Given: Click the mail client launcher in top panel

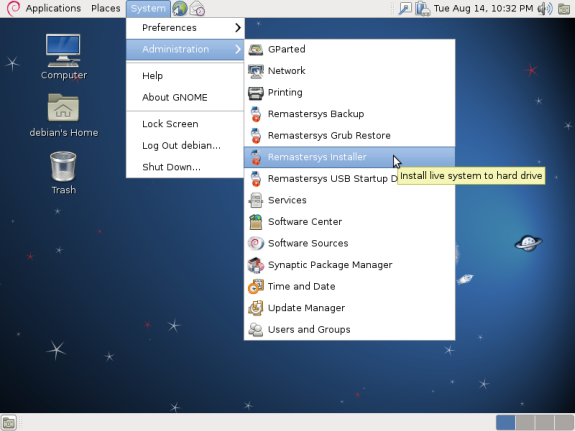Looking at the screenshot, I should click(198, 8).
